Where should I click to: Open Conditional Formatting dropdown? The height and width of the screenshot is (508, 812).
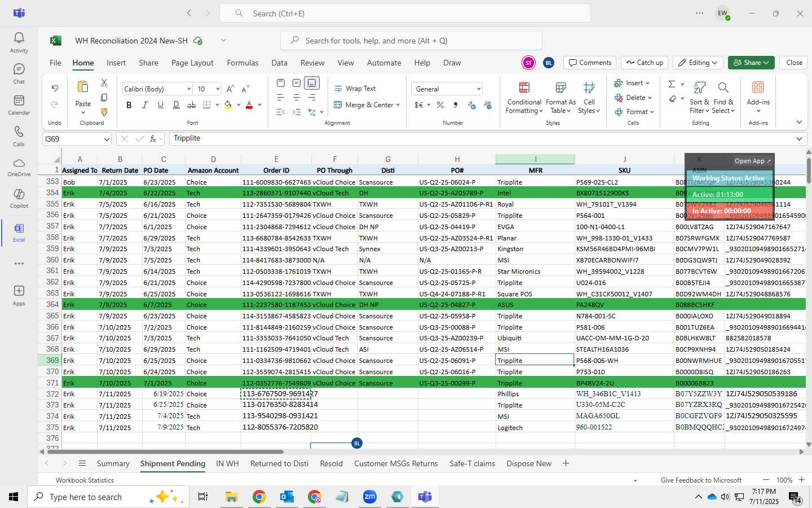tap(524, 98)
